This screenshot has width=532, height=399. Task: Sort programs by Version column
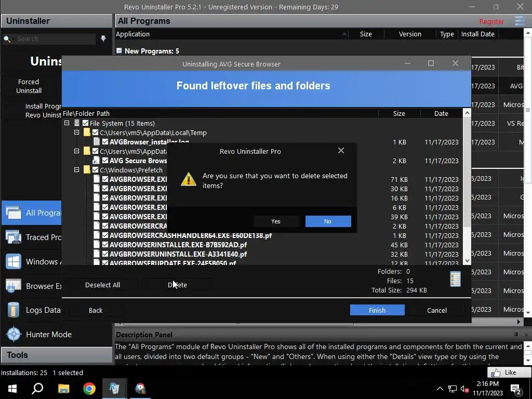[x=410, y=34]
